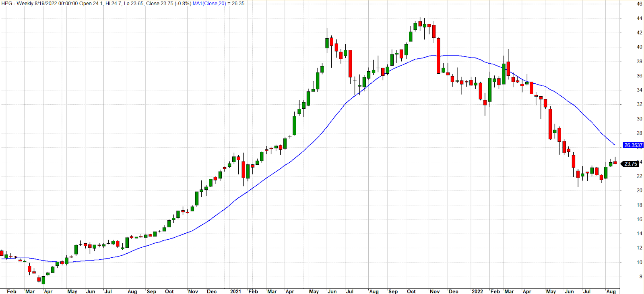Click the 34 price axis label
Viewport: 644px width, 294px height.
pos(640,90)
